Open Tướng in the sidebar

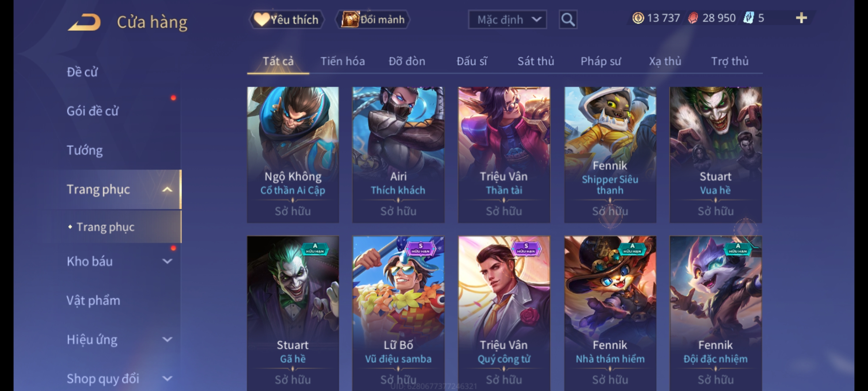(x=85, y=150)
